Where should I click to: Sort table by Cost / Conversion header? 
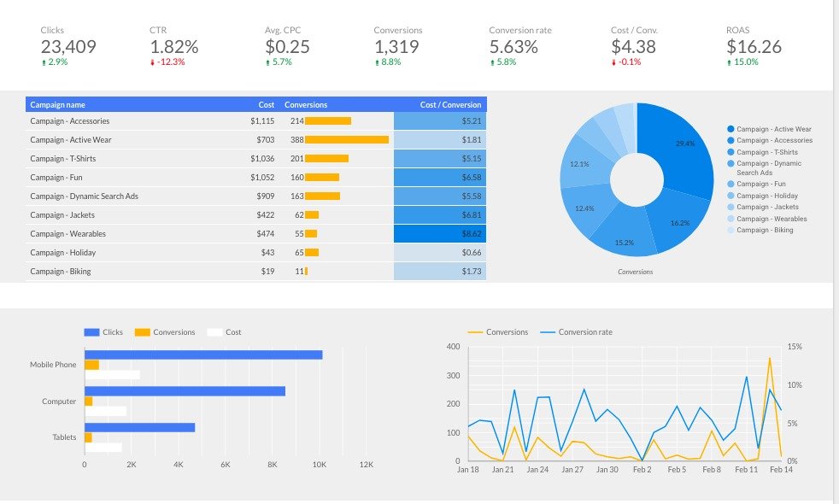click(x=450, y=104)
